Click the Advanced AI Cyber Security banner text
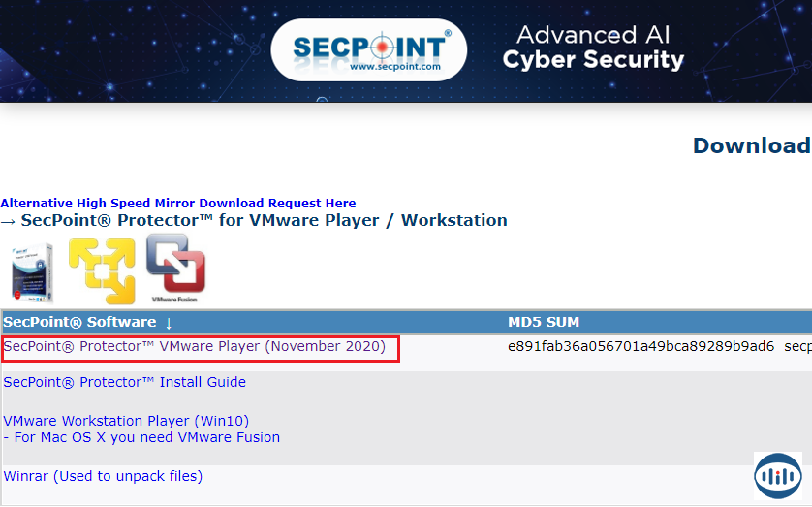812x507 pixels. pyautogui.click(x=593, y=48)
